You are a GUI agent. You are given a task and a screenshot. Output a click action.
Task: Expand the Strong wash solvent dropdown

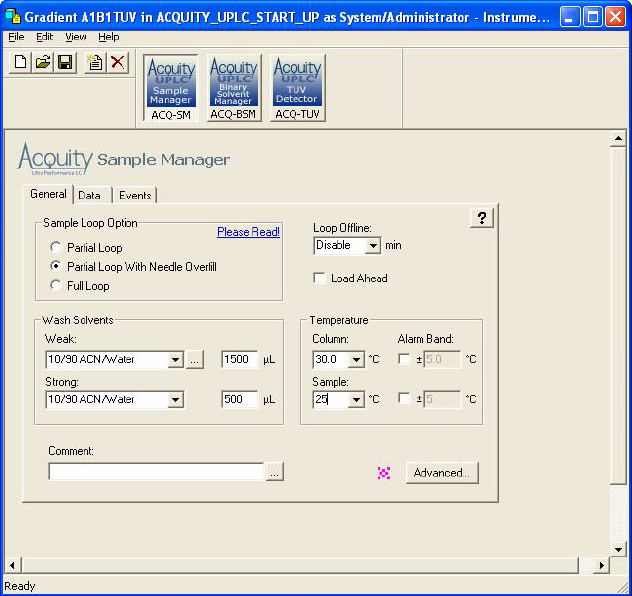coord(175,399)
